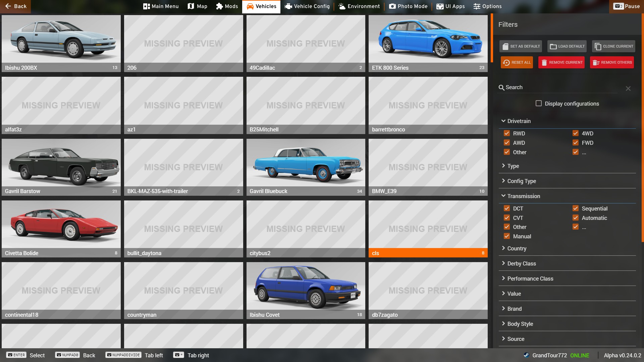
Task: Open the Main Menu tab
Action: [161, 6]
